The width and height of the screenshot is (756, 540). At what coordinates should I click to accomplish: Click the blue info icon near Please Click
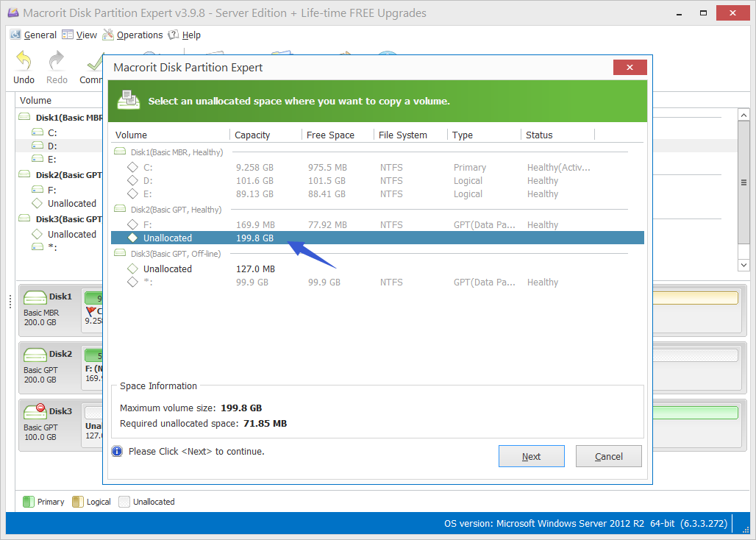[x=117, y=451]
